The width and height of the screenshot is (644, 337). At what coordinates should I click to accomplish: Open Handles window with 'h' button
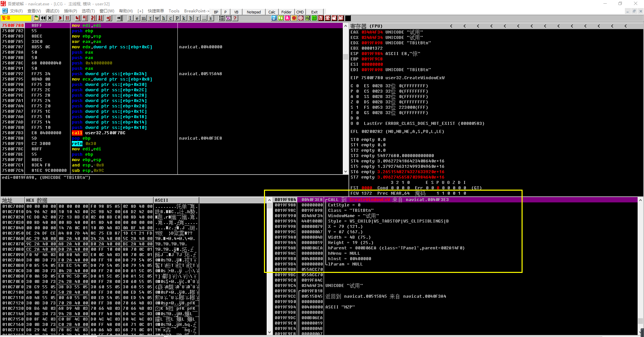[164, 18]
